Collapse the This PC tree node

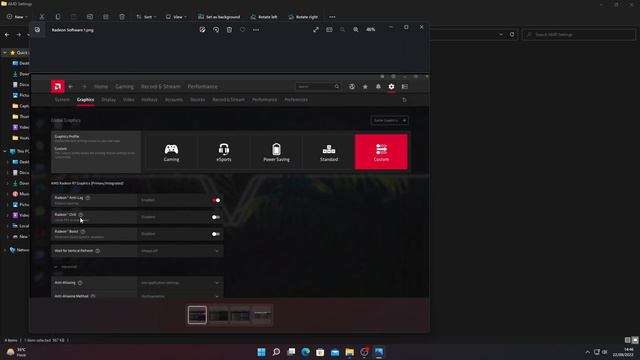pos(5,151)
